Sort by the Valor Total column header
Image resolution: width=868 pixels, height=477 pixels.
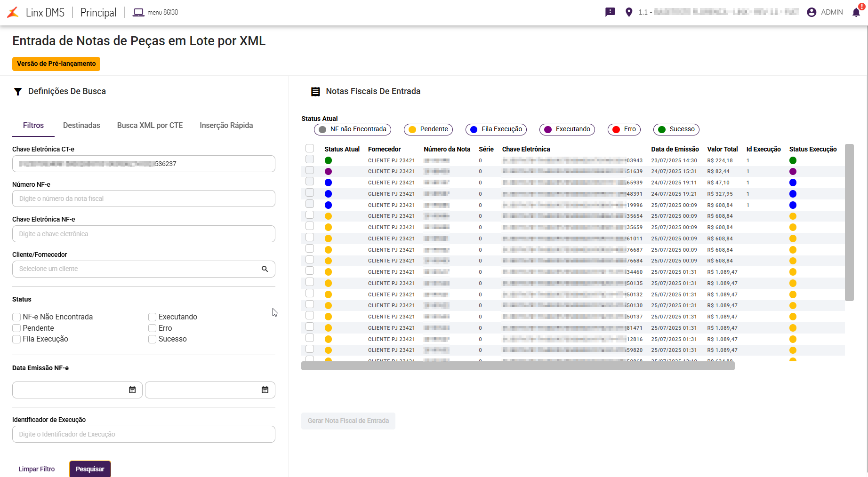tap(723, 149)
